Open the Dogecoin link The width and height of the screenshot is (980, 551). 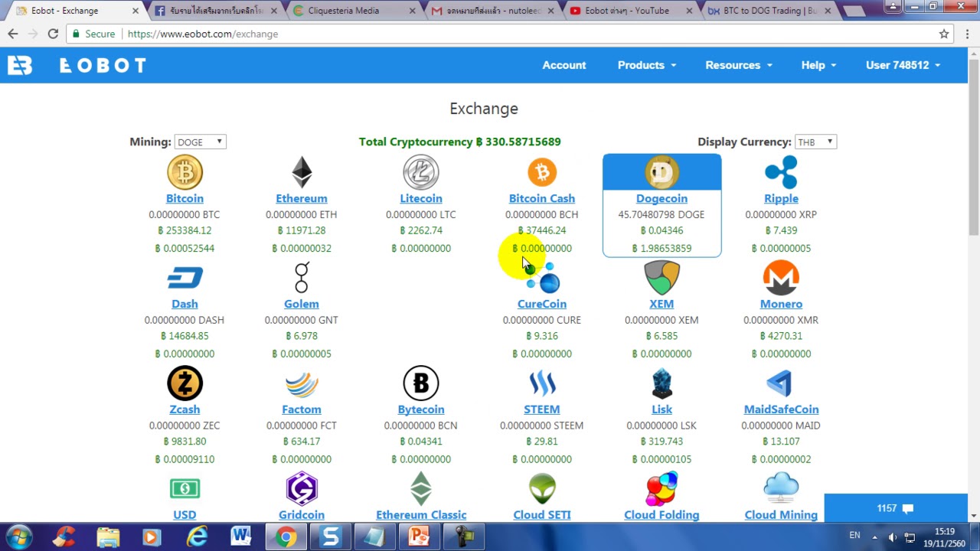pos(661,198)
